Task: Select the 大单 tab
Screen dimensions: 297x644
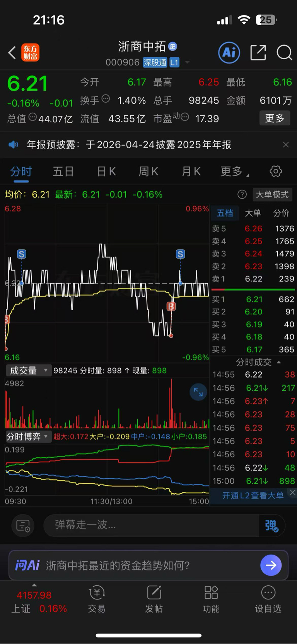Action: 253,213
